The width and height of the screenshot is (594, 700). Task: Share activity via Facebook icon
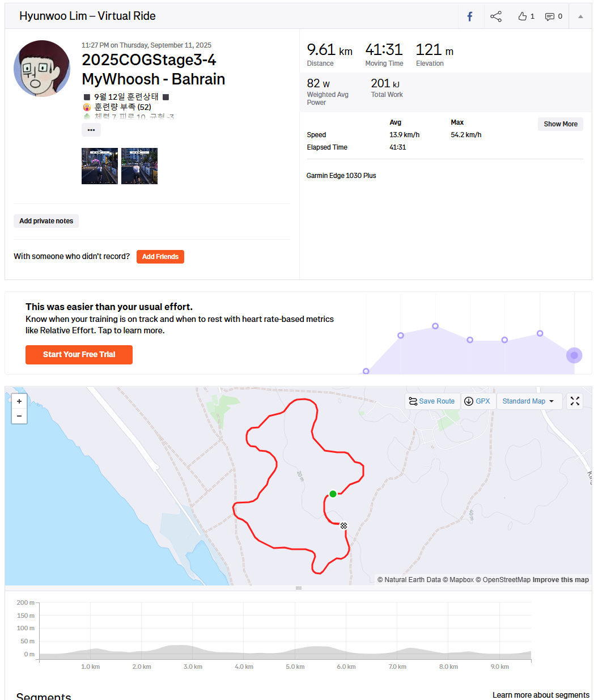470,16
